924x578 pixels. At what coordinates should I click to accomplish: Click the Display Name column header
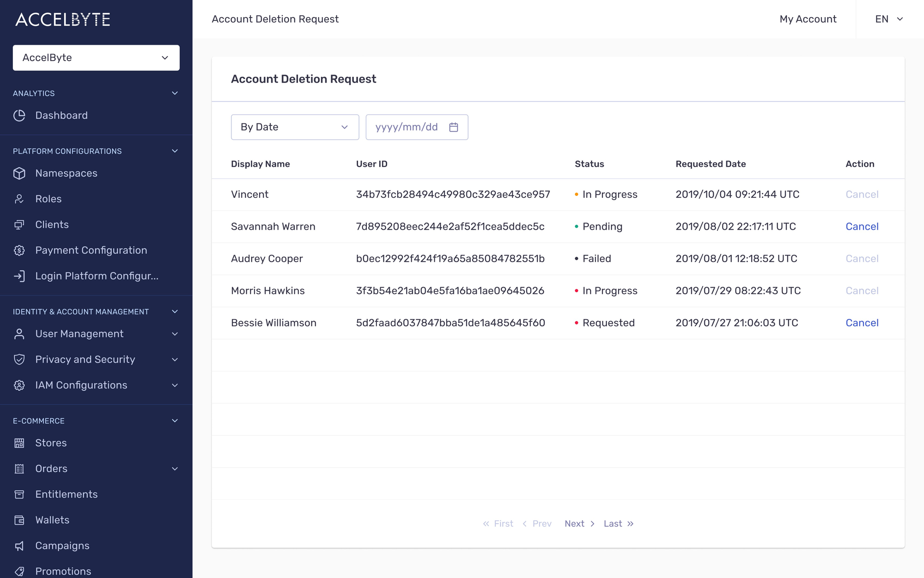coord(261,164)
